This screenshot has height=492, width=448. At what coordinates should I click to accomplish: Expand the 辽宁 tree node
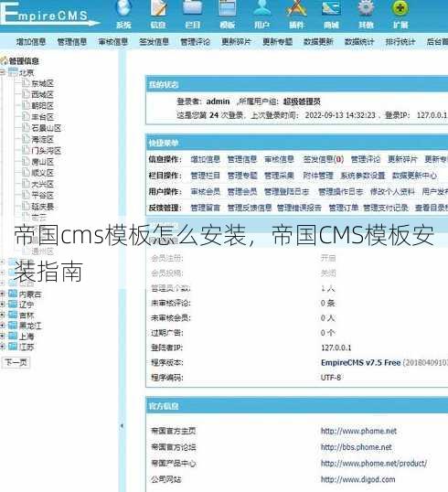click(x=3, y=305)
